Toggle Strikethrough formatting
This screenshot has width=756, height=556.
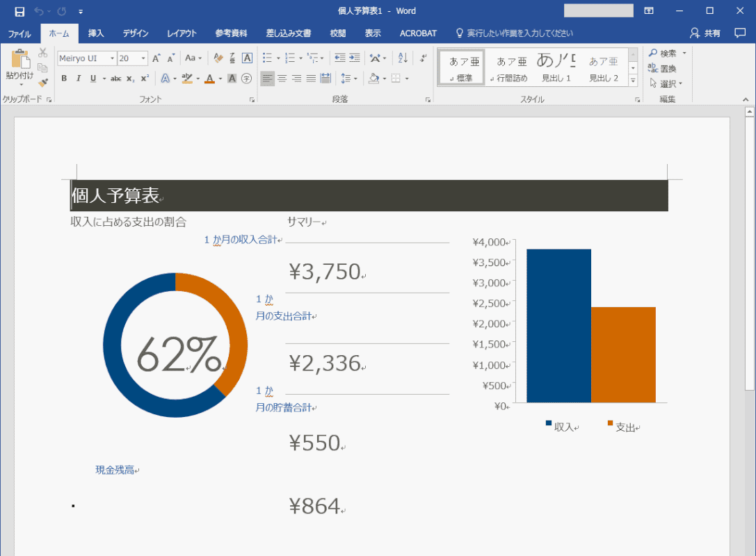click(115, 78)
